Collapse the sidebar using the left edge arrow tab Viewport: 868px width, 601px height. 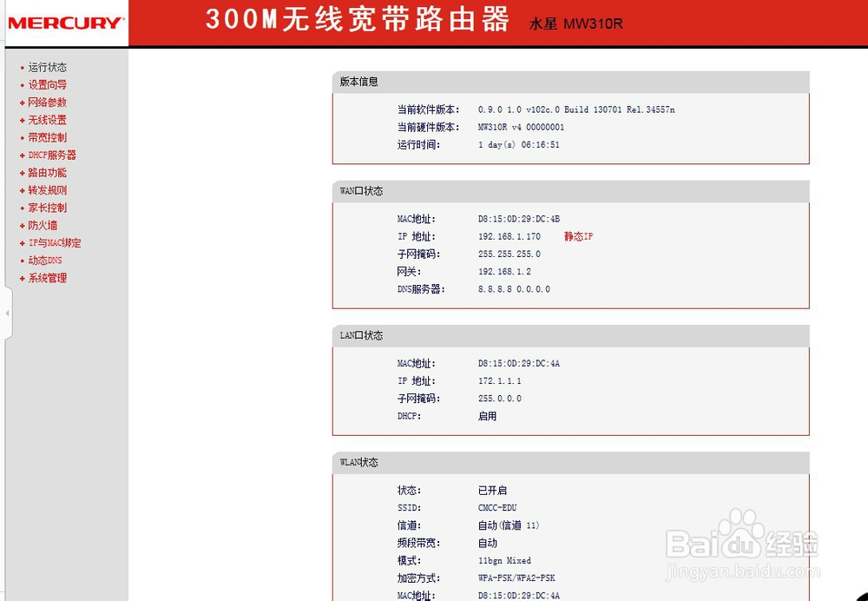pyautogui.click(x=7, y=314)
